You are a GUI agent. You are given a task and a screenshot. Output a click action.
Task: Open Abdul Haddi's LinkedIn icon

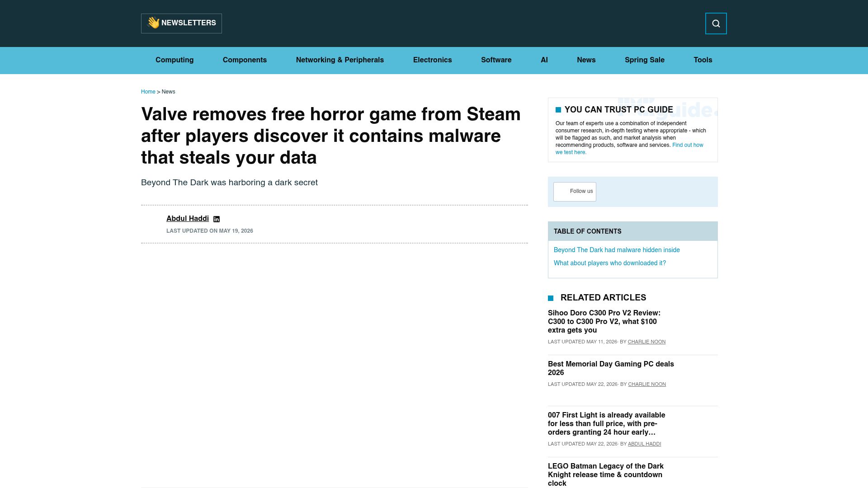click(217, 219)
